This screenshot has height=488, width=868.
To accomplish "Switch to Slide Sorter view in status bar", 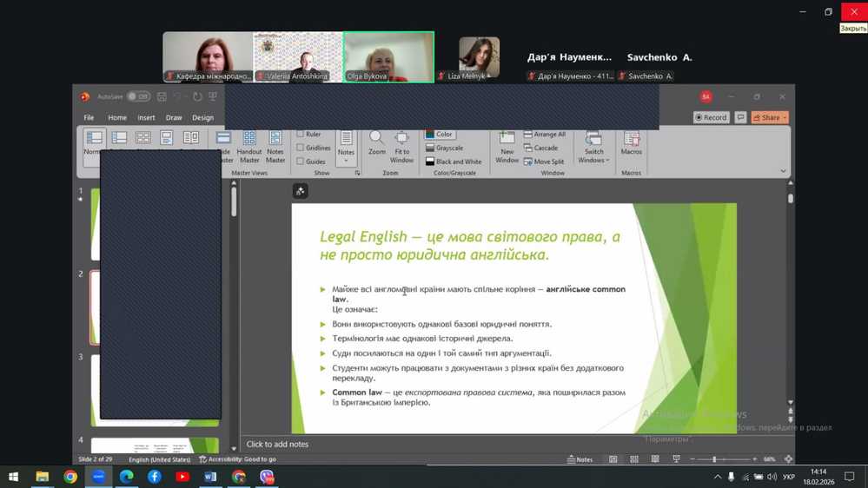I will coord(634,459).
